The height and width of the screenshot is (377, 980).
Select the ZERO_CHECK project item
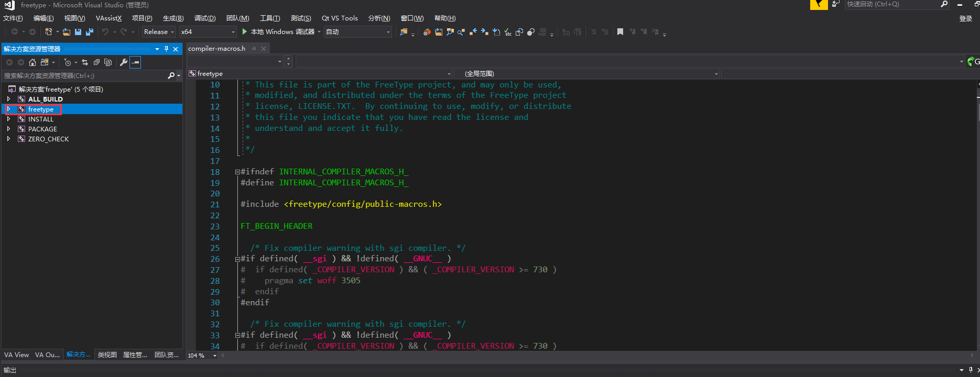click(48, 139)
